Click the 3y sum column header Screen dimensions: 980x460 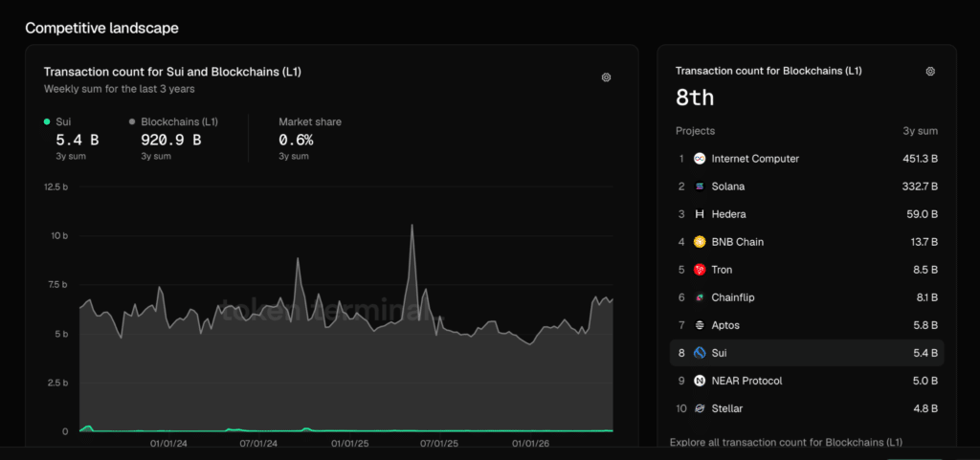point(922,131)
